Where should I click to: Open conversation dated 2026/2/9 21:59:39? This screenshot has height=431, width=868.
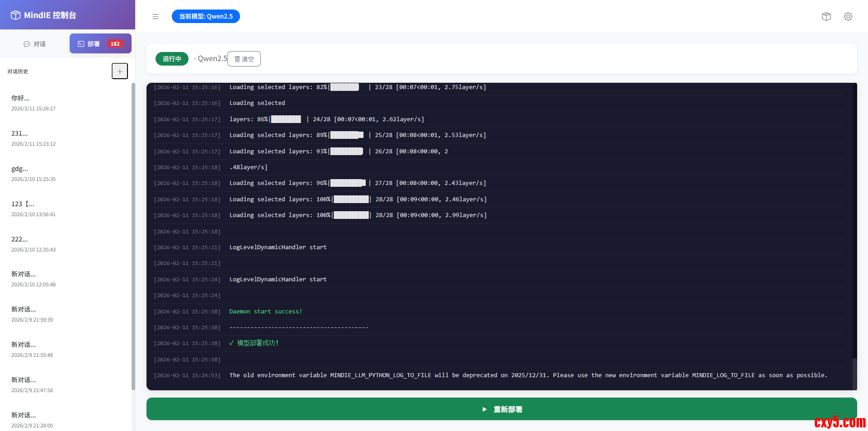point(66,314)
